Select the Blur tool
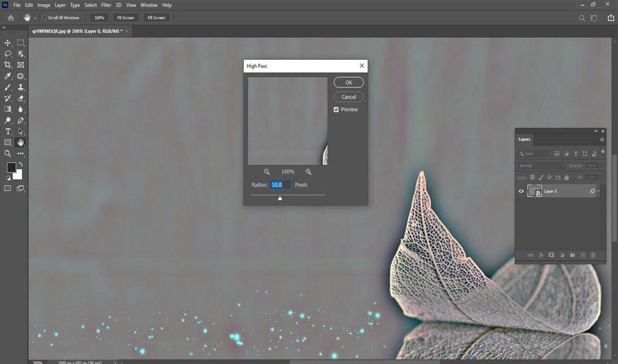 20,109
